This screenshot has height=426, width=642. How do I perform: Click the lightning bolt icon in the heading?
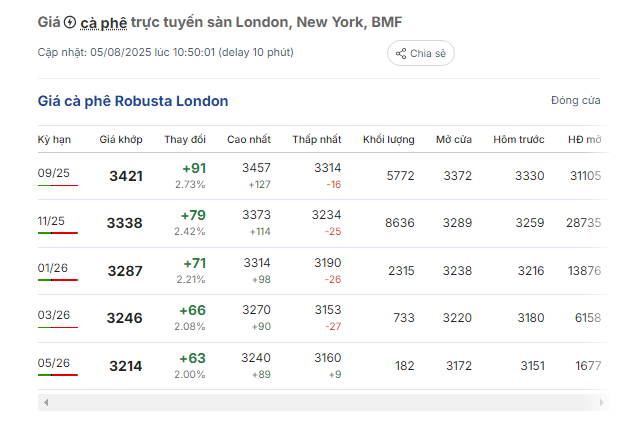[x=70, y=22]
